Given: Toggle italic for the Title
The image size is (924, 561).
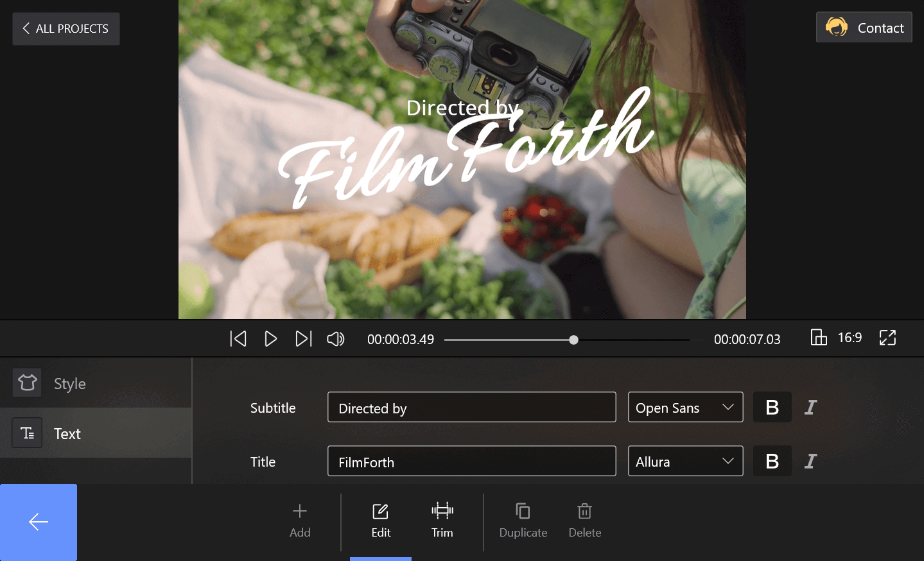Looking at the screenshot, I should (x=811, y=461).
